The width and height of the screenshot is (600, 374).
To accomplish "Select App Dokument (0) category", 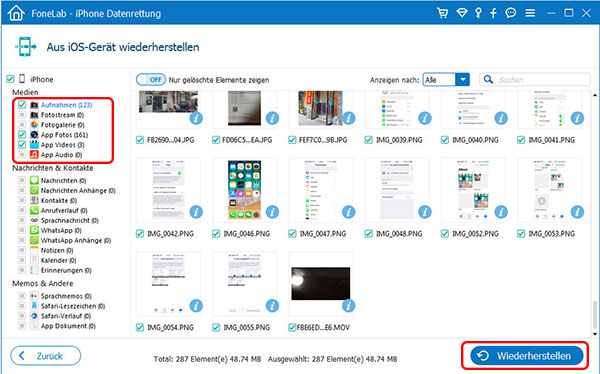I will point(68,326).
